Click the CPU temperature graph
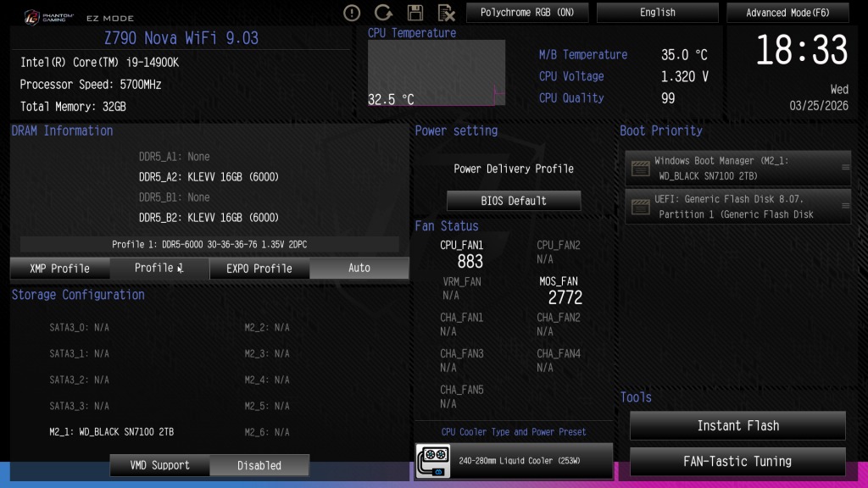Screen dimensions: 868x488 [x=437, y=73]
